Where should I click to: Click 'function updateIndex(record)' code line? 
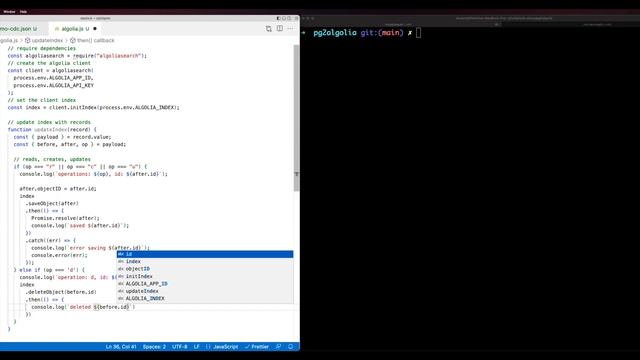click(x=52, y=129)
